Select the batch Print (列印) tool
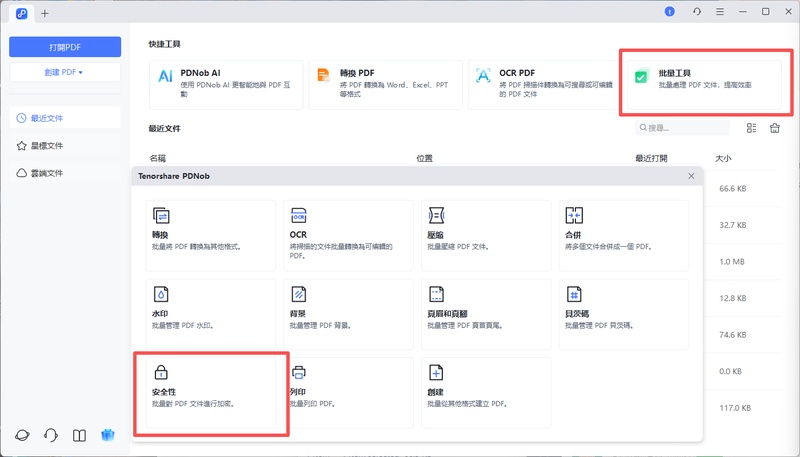This screenshot has height=457, width=800. [348, 391]
